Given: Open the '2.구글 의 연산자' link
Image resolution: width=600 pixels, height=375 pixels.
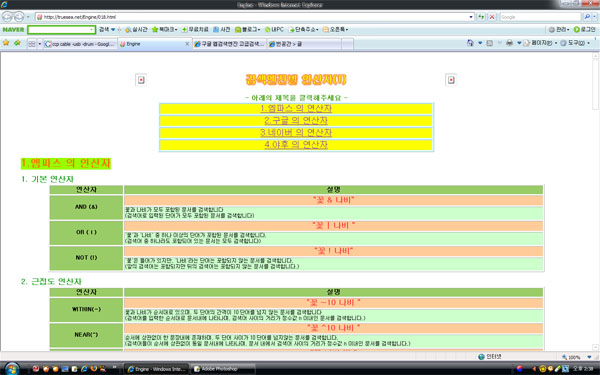Looking at the screenshot, I should (x=296, y=121).
